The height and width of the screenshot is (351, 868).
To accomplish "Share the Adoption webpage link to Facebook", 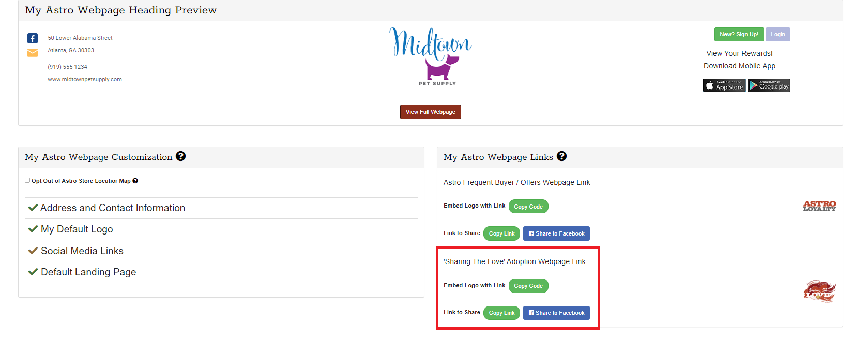I will (x=556, y=313).
